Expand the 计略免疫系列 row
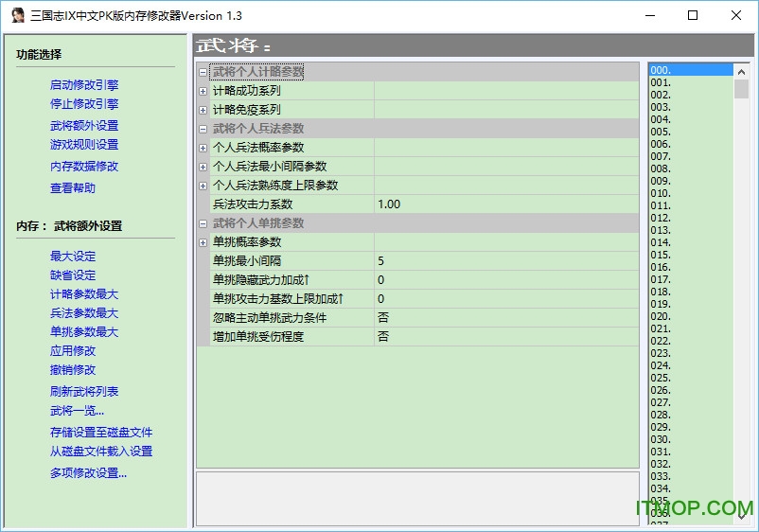The width and height of the screenshot is (759, 532). 203,110
